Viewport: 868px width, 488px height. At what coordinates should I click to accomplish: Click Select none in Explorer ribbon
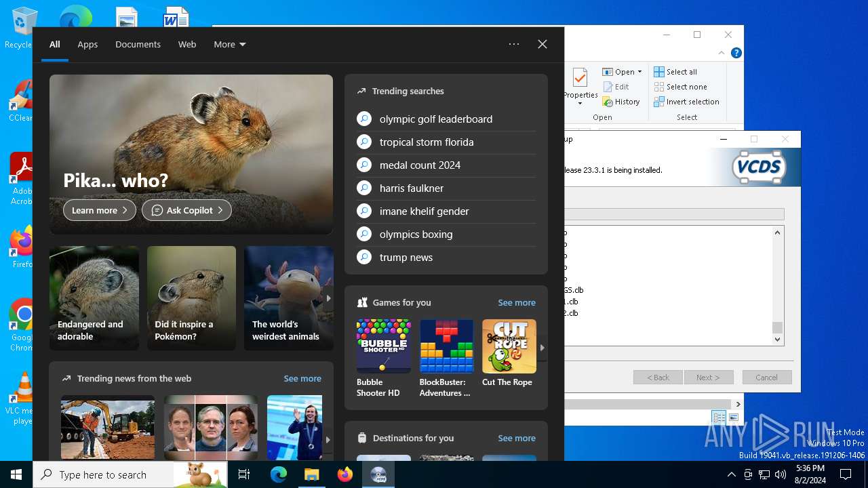pos(680,87)
